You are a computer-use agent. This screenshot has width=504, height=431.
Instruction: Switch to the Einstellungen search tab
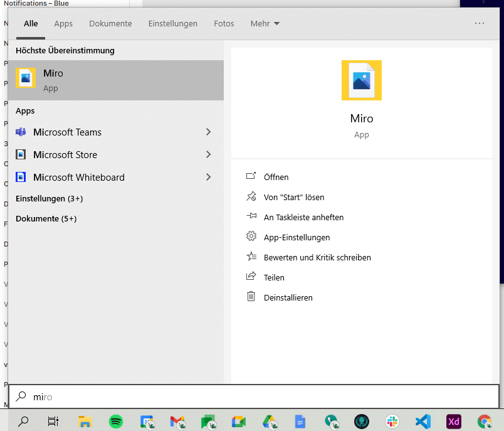point(173,23)
